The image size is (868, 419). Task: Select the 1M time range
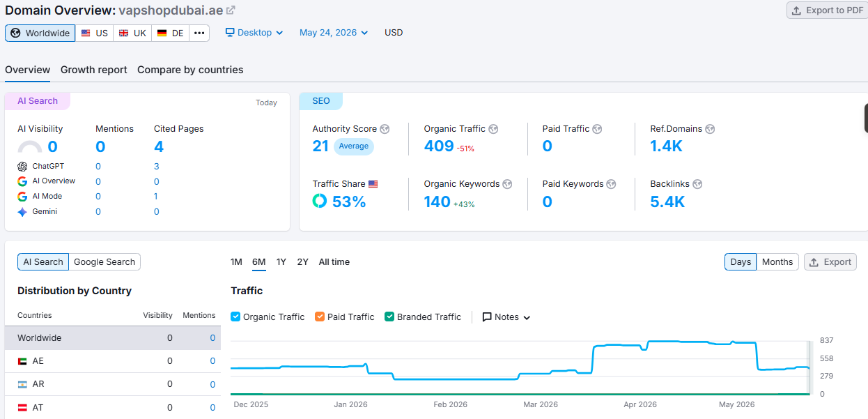(236, 262)
